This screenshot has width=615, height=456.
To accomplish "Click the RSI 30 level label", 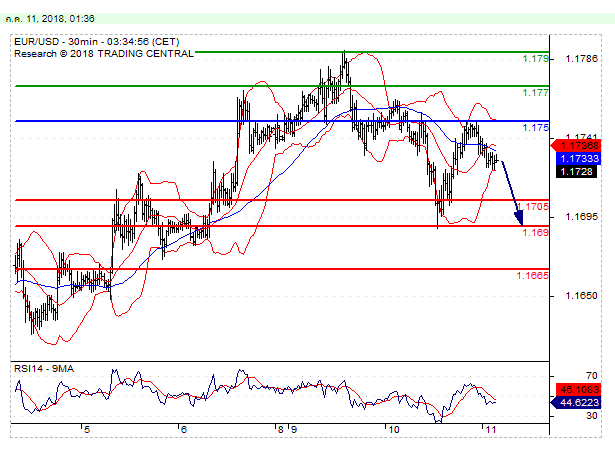I will coord(591,416).
